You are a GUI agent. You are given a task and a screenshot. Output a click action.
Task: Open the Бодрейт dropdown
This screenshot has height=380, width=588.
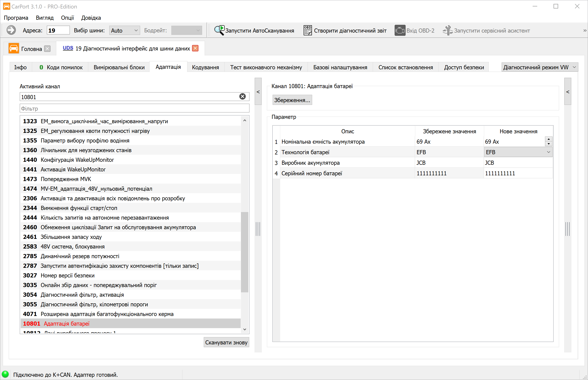tap(187, 30)
